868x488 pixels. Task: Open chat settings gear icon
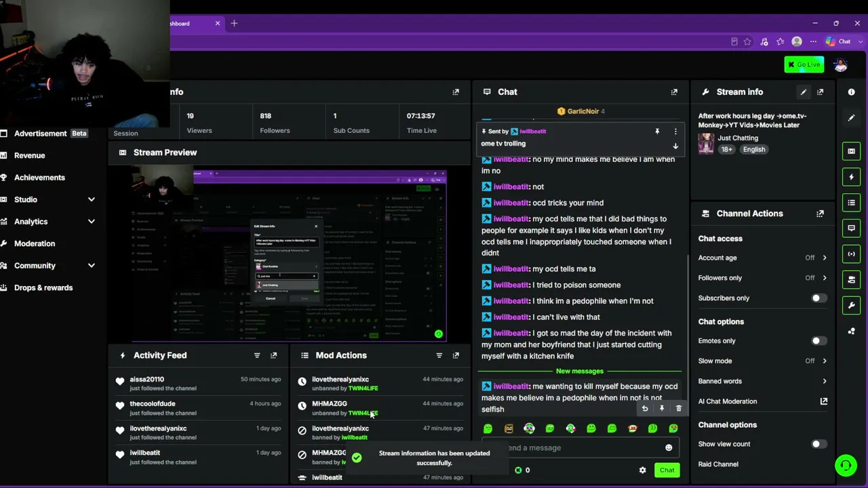click(642, 470)
